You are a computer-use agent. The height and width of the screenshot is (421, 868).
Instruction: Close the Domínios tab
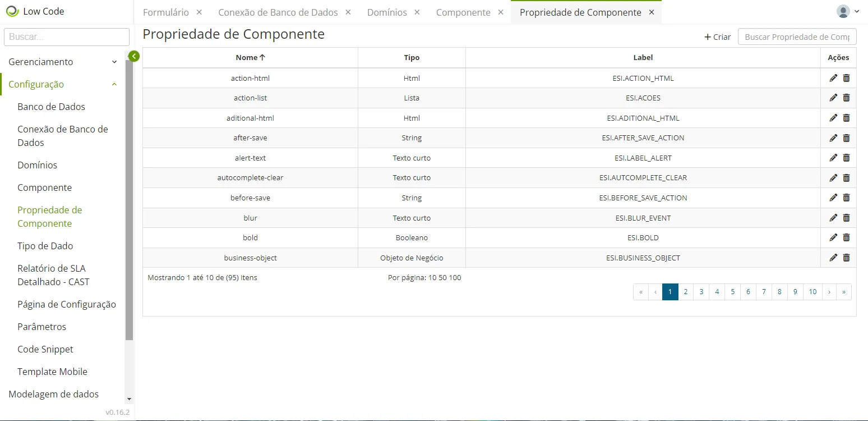[x=417, y=12]
